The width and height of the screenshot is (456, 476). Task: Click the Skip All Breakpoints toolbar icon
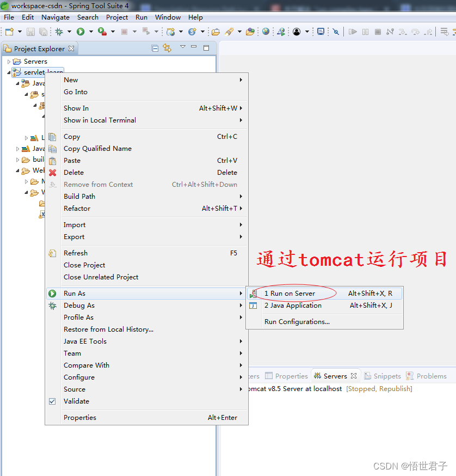click(336, 32)
